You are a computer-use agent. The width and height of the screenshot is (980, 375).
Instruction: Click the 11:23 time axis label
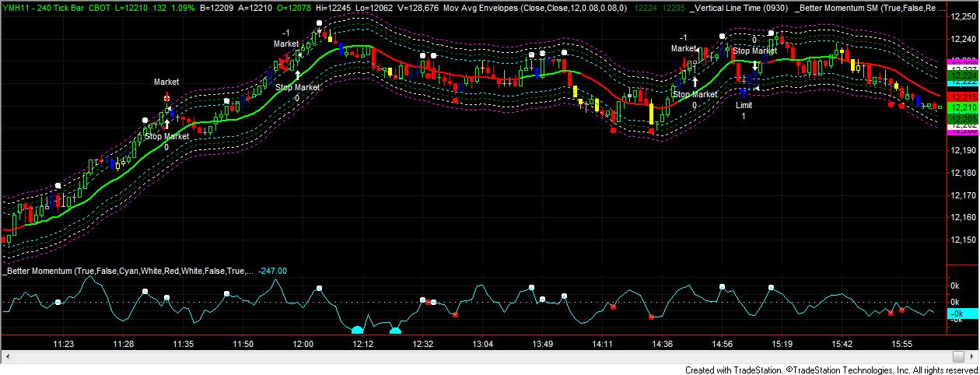pyautogui.click(x=63, y=343)
